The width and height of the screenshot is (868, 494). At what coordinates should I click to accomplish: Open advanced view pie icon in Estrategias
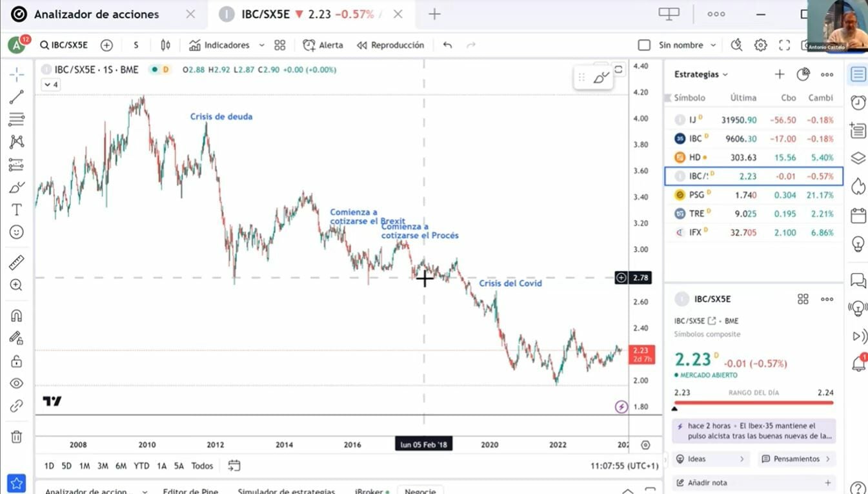(803, 74)
